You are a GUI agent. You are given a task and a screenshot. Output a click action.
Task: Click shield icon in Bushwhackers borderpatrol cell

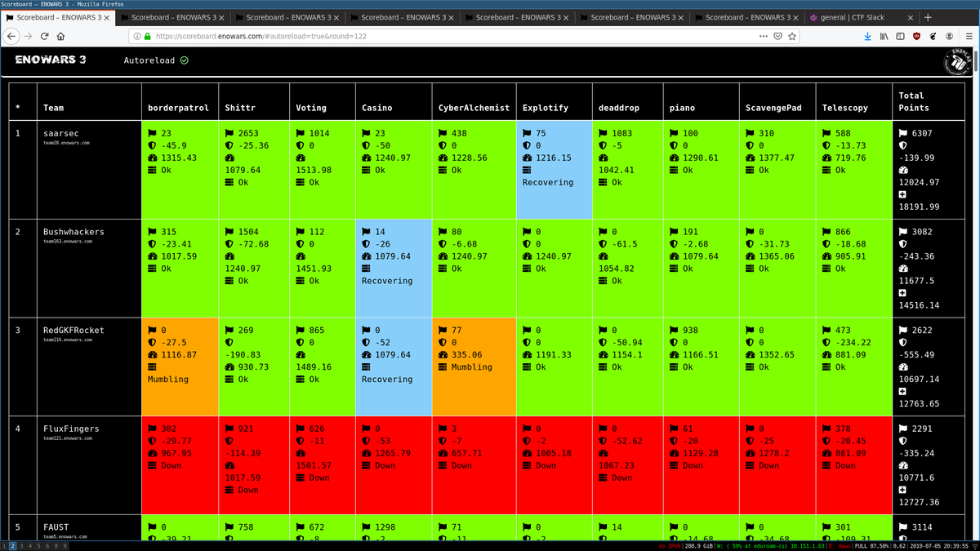(x=152, y=244)
